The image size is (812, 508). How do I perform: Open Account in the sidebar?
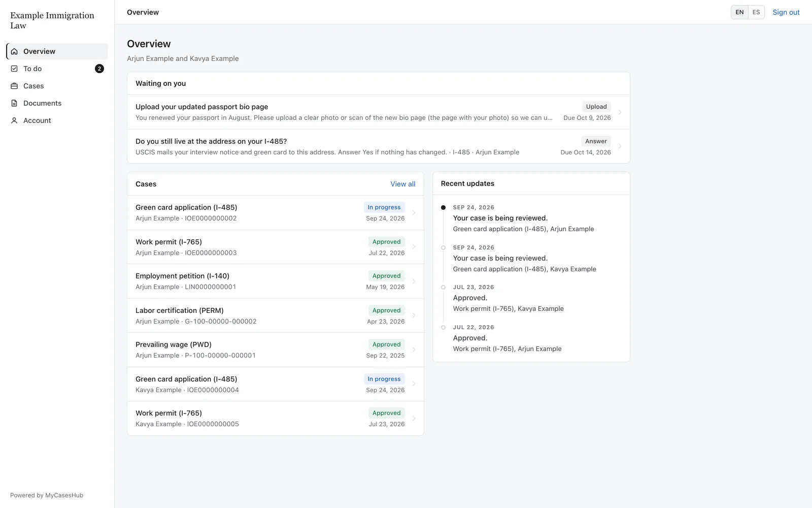57,120
